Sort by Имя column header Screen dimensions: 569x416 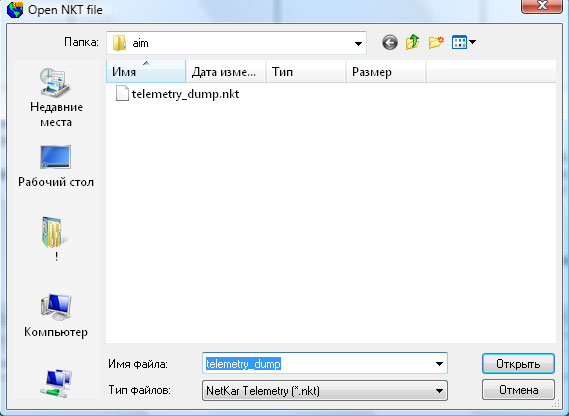(146, 72)
